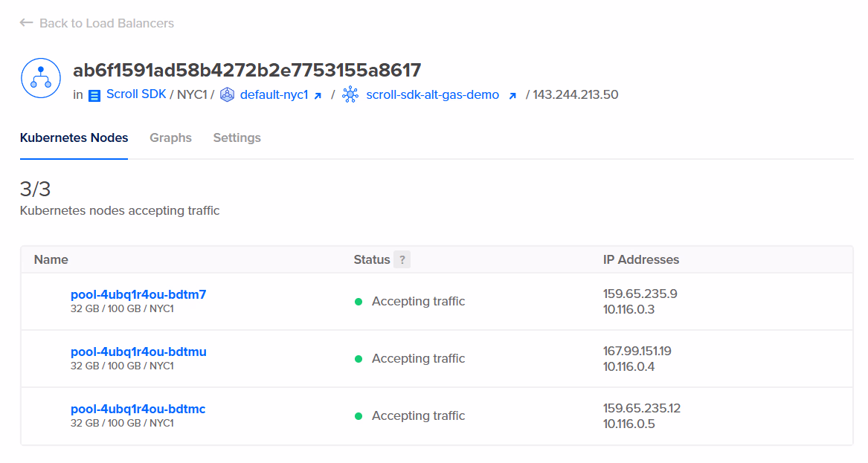Image resolution: width=868 pixels, height=463 pixels.
Task: Click green status dot for pool-4ubq1r4ou-bdtm7
Action: (x=358, y=302)
